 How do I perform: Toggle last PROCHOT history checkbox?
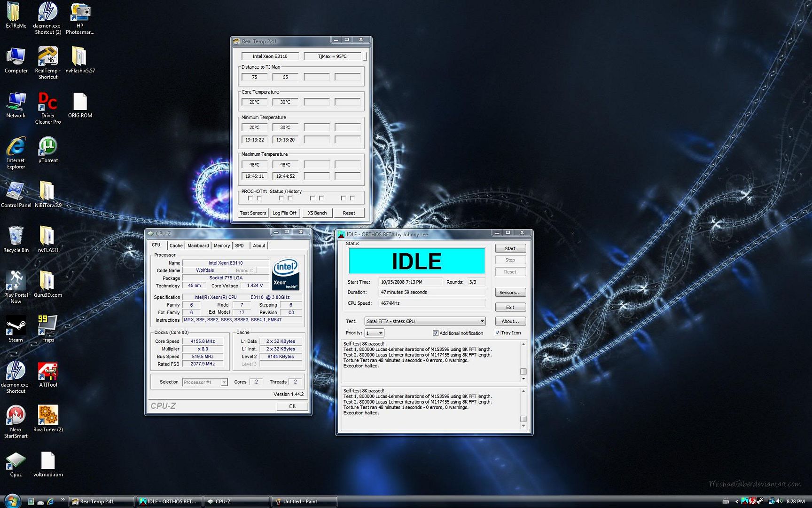pyautogui.click(x=352, y=198)
